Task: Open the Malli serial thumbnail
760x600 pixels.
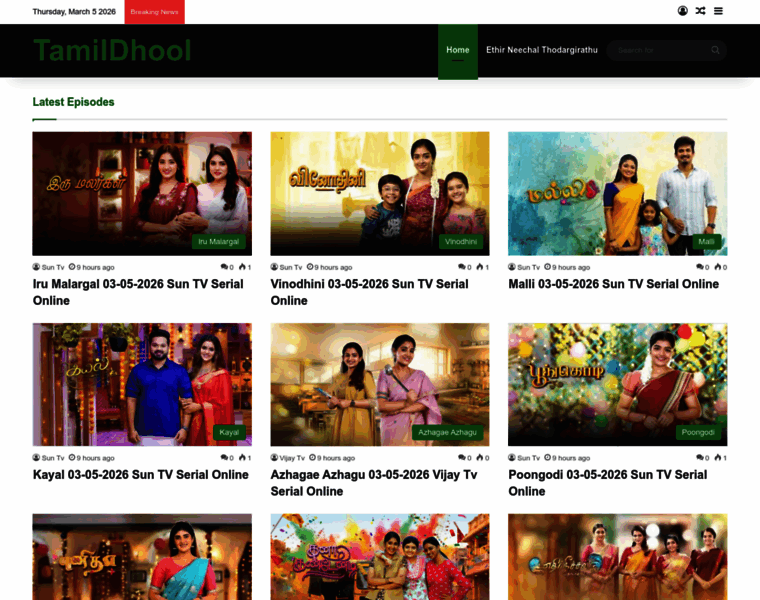Action: pyautogui.click(x=618, y=193)
